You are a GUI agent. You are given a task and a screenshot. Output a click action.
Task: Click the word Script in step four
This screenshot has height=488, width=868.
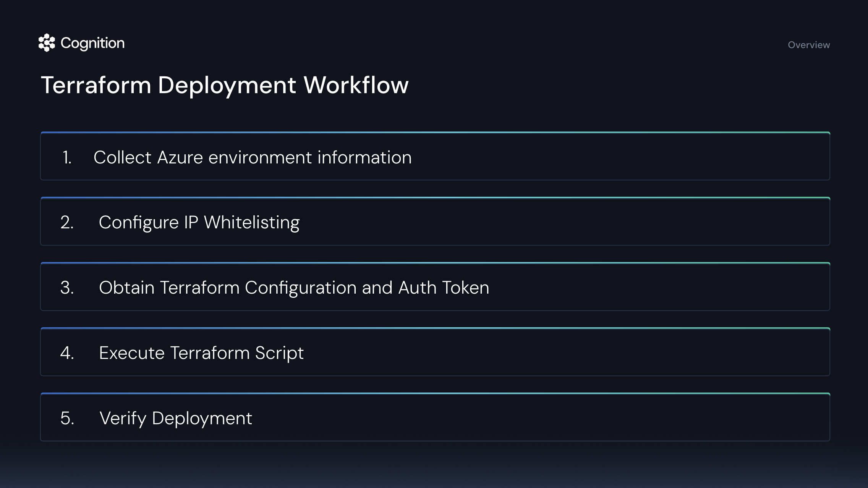tap(279, 353)
